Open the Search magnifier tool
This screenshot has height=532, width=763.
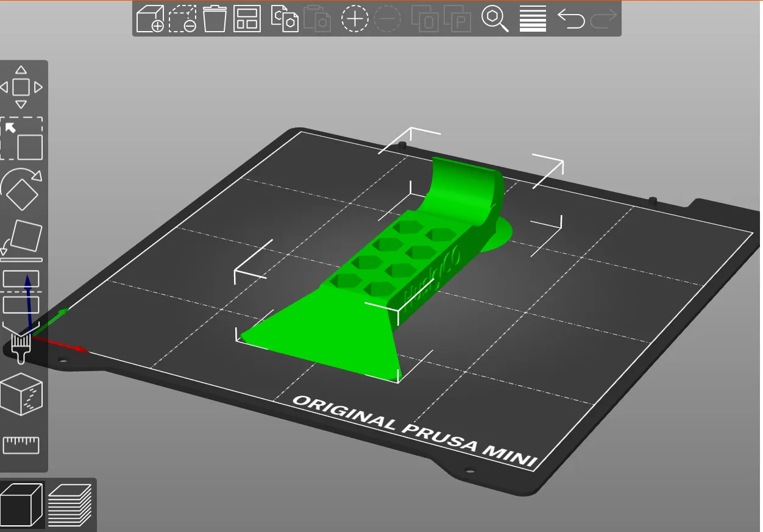[495, 19]
